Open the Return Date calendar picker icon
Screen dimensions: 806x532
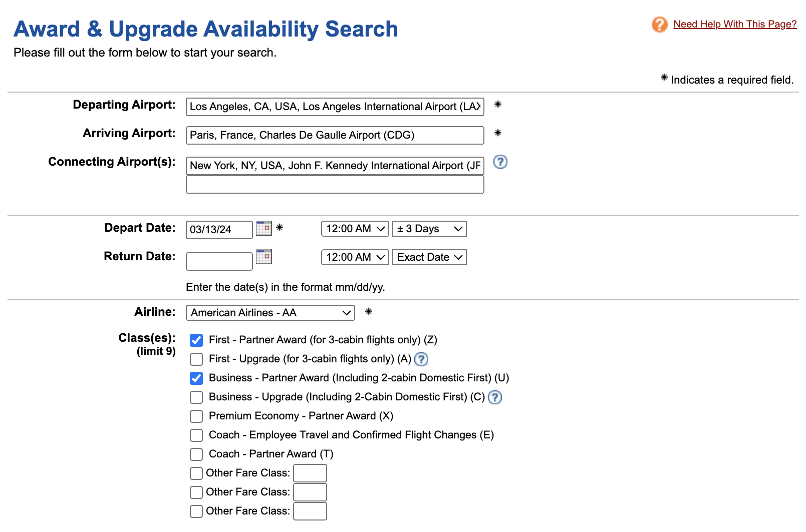tap(264, 257)
